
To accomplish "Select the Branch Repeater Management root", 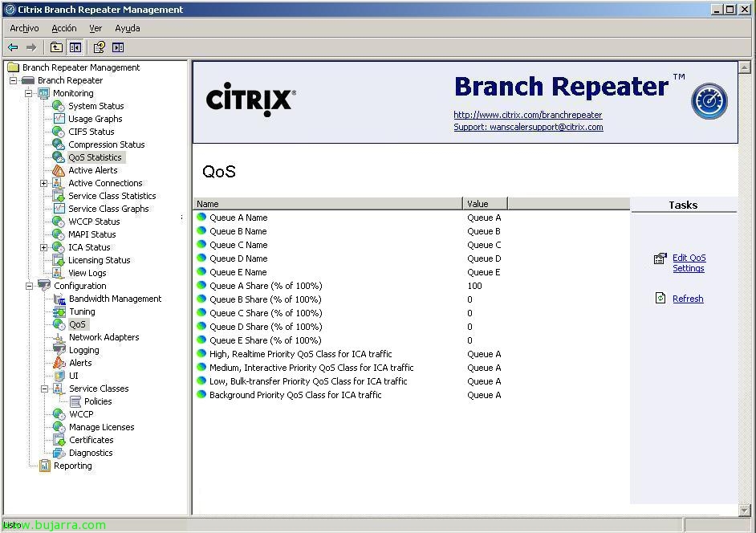I will [81, 67].
